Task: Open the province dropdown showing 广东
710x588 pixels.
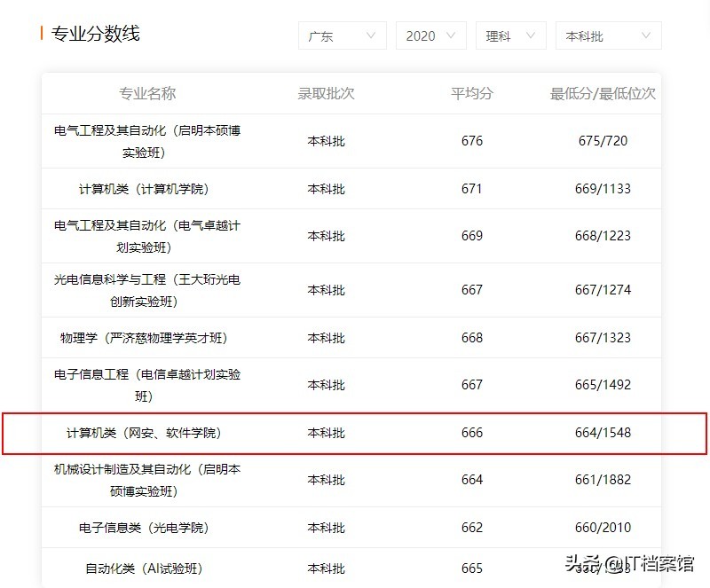Action: pos(342,35)
